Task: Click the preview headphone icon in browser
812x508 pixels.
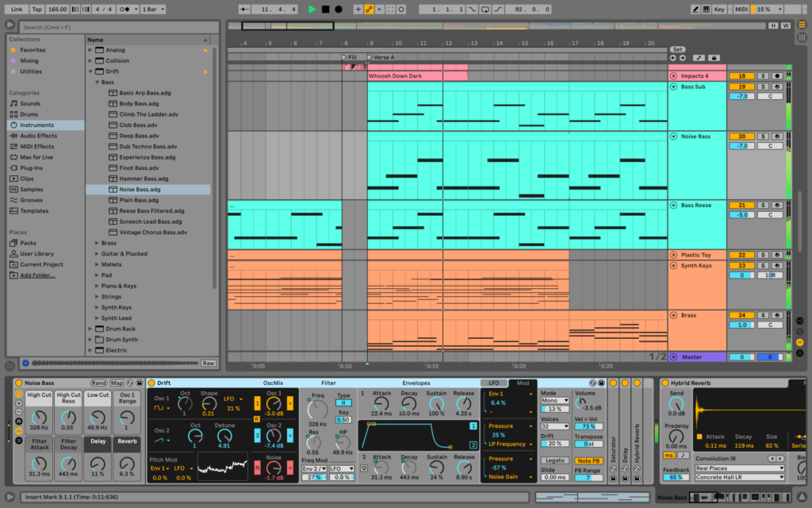Action: [x=25, y=363]
